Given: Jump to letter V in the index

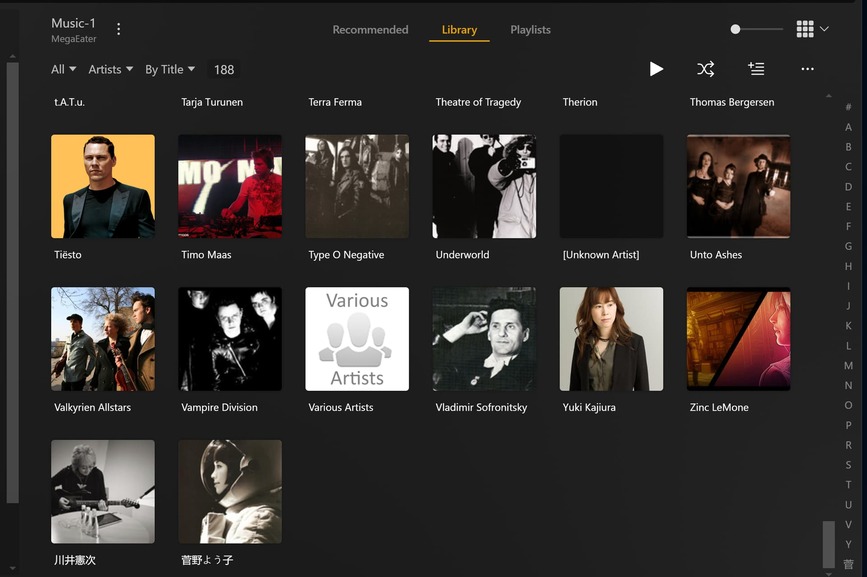Looking at the screenshot, I should tap(848, 525).
